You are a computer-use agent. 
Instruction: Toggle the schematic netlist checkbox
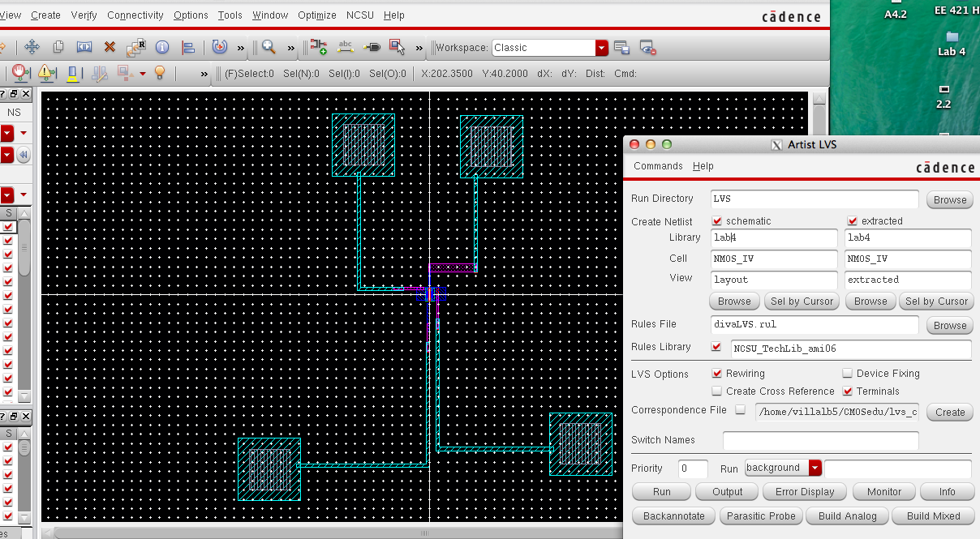717,220
